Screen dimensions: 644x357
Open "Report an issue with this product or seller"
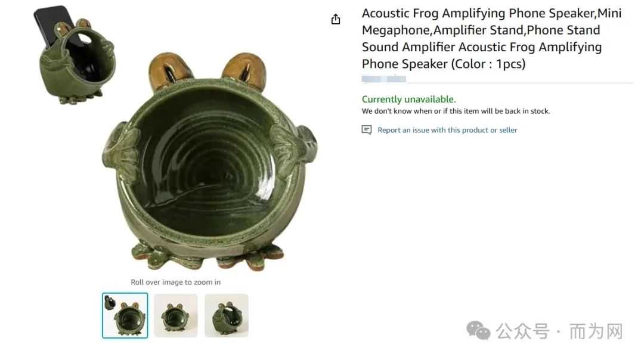coord(447,130)
